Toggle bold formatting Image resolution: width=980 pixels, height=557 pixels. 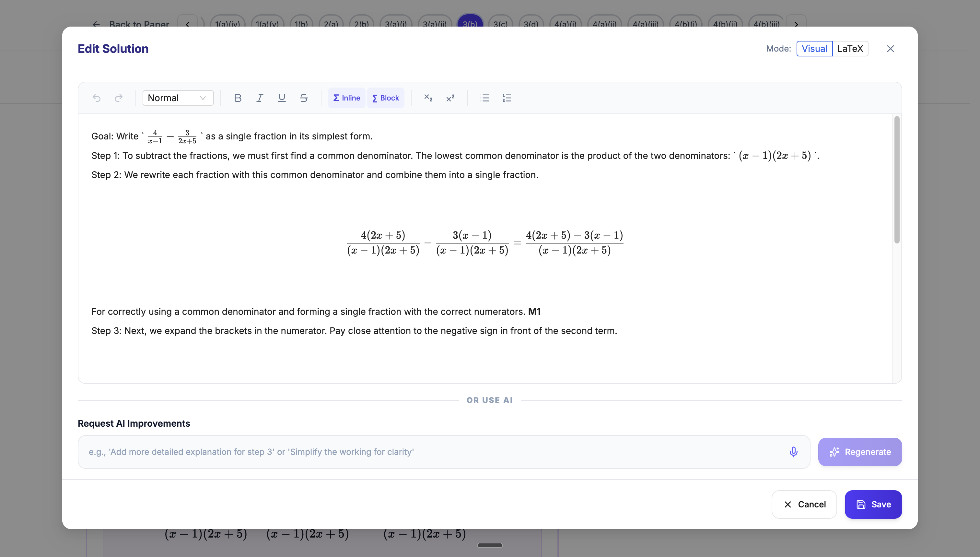pyautogui.click(x=238, y=98)
